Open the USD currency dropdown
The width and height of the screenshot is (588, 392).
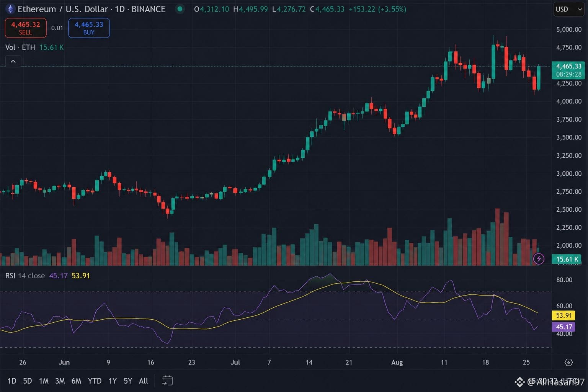point(568,9)
